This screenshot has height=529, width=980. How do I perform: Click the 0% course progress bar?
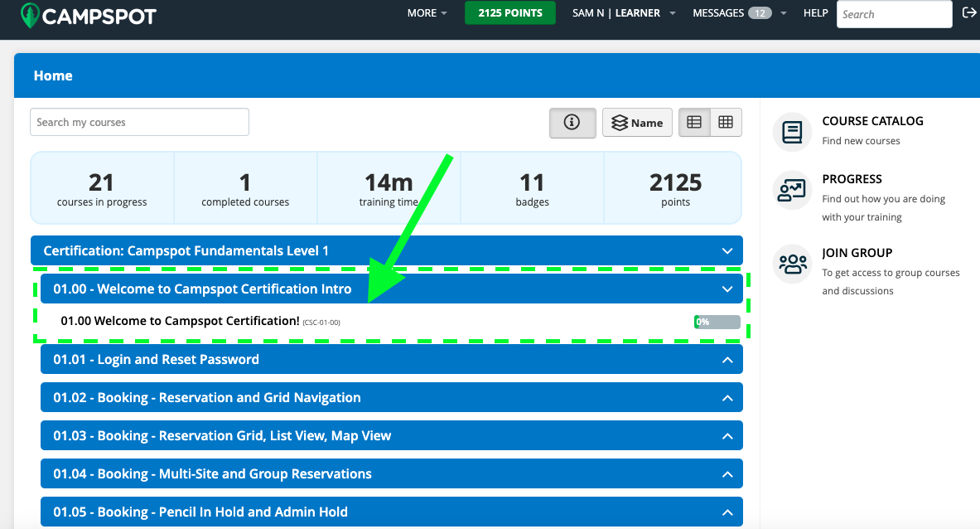(x=717, y=321)
